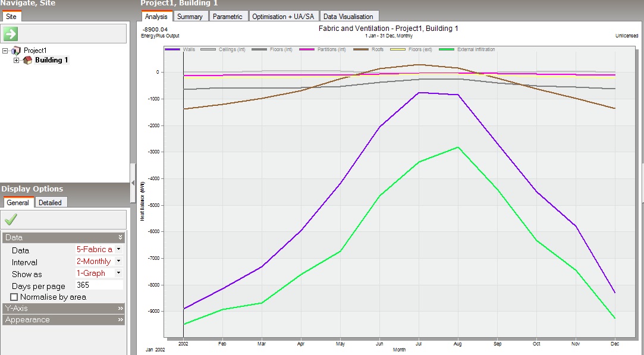Select the General display options tab
Image resolution: width=644 pixels, height=355 pixels.
pyautogui.click(x=18, y=203)
